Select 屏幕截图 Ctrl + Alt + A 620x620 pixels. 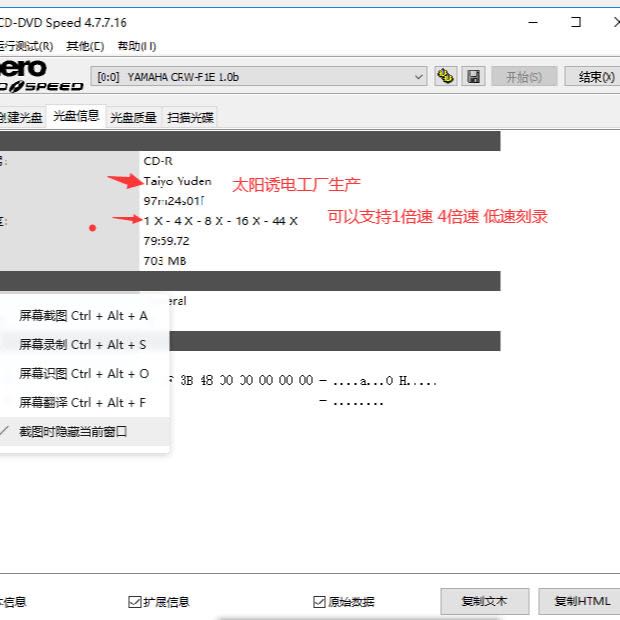84,316
